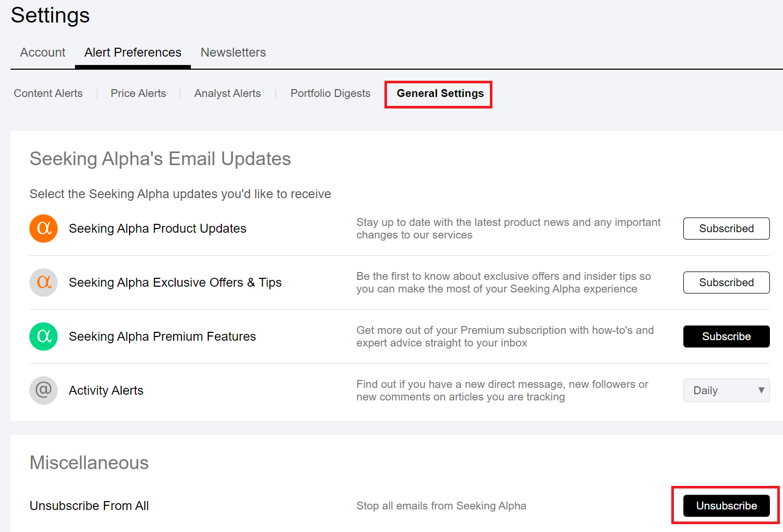Click the Seeking Alpha Product Updates label
Image resolution: width=783 pixels, height=532 pixels.
point(157,229)
